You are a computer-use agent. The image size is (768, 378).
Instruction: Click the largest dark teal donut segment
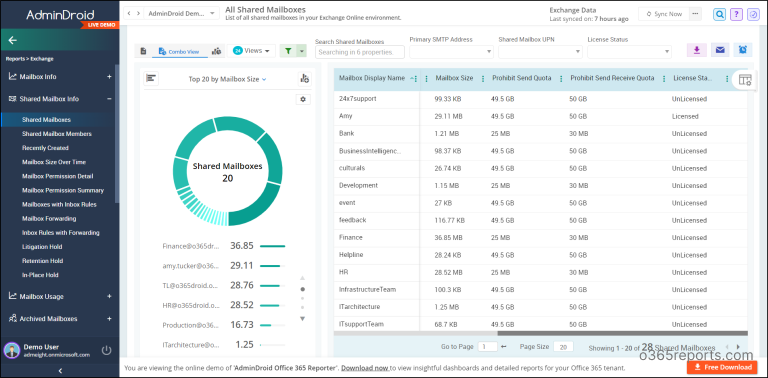(x=259, y=206)
